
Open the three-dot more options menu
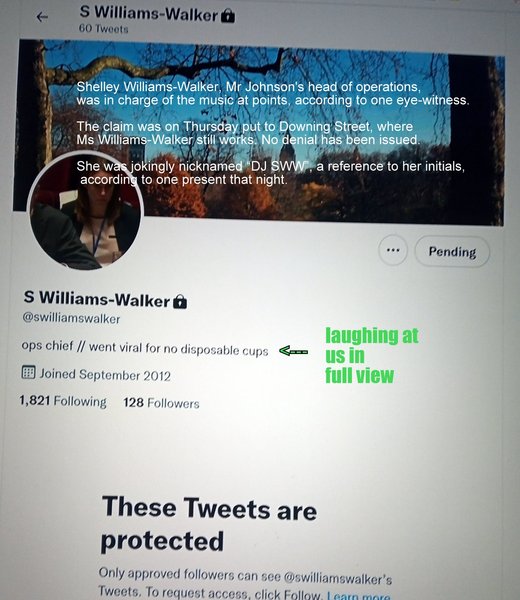[393, 250]
